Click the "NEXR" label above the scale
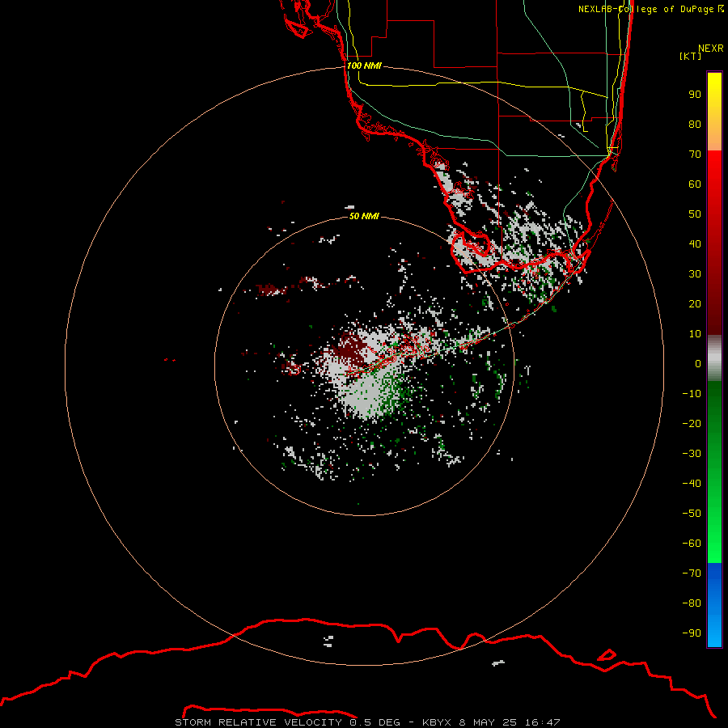The height and width of the screenshot is (728, 728). click(711, 49)
